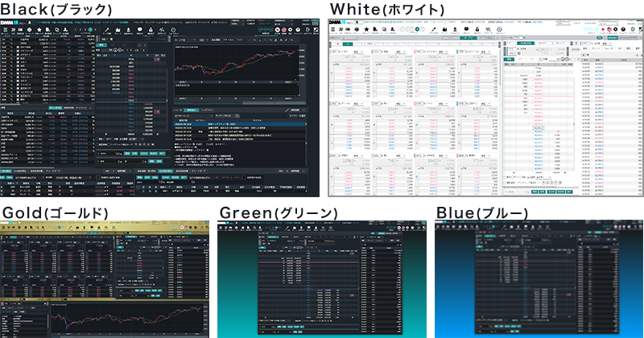
Task: Open help question icon in Black theme
Action: pos(297,30)
